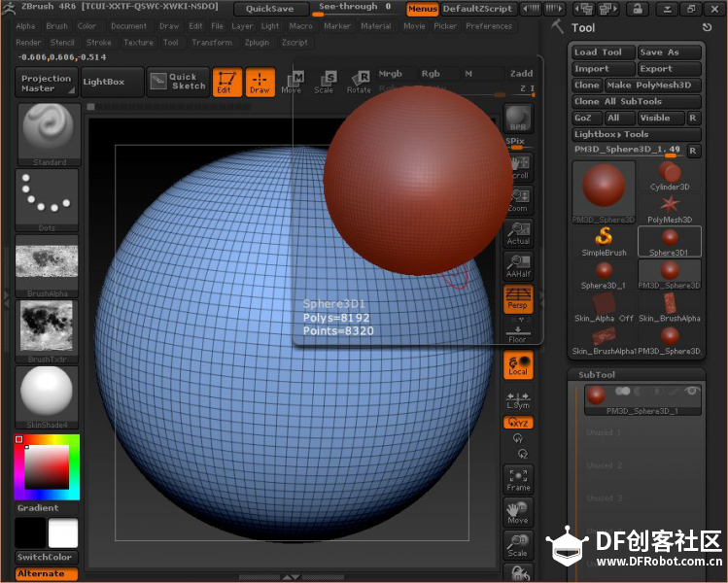Open the Brush menu
Viewport: 728px width, 583px height.
[x=57, y=26]
